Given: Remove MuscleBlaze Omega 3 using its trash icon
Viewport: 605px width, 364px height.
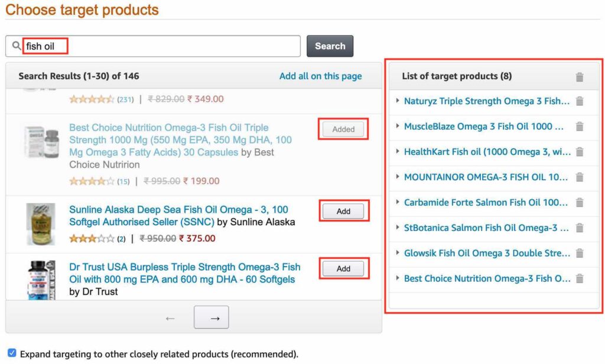Looking at the screenshot, I should [580, 126].
